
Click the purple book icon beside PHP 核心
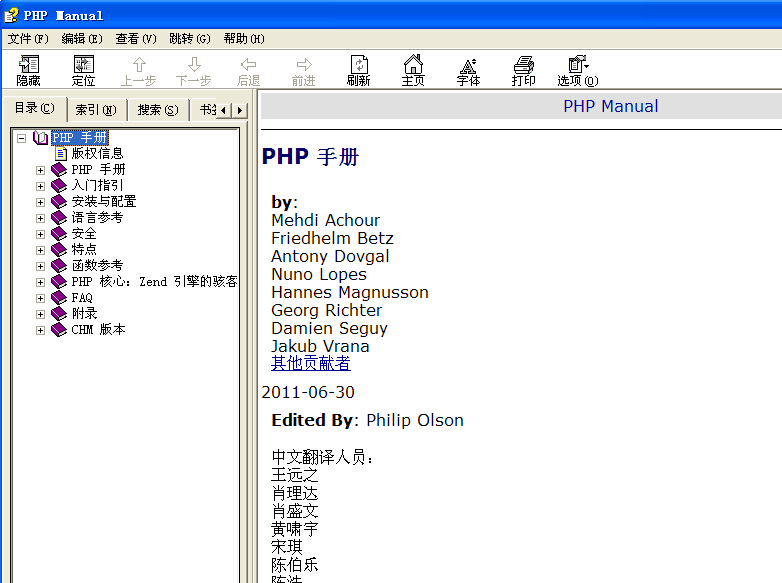[59, 282]
